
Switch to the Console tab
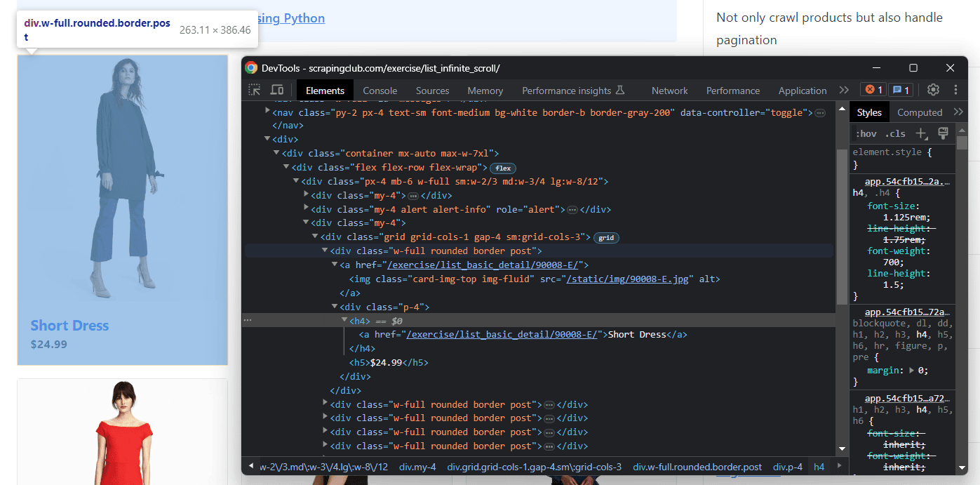(x=380, y=91)
